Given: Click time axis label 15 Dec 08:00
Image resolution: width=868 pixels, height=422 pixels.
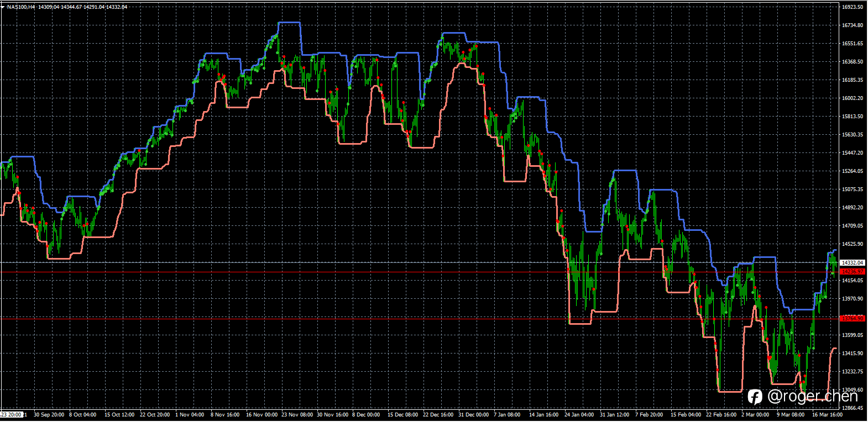Looking at the screenshot, I should [402, 415].
